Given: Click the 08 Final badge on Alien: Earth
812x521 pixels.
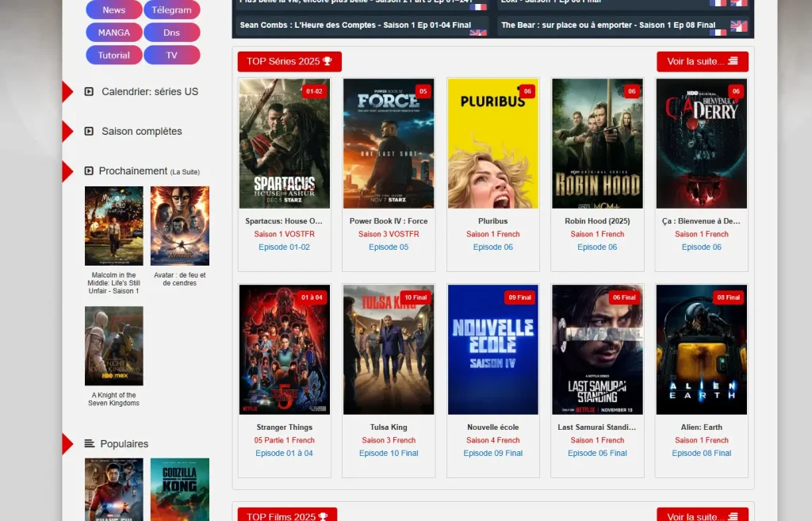Looking at the screenshot, I should click(729, 297).
